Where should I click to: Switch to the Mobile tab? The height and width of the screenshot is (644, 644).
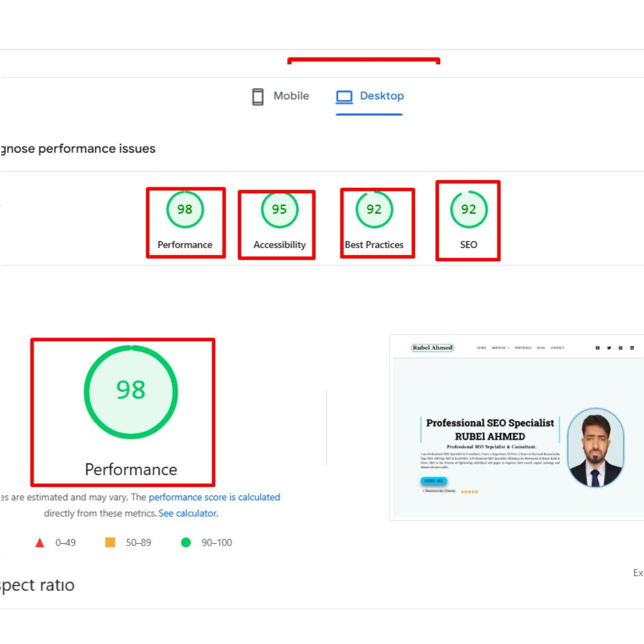[290, 95]
